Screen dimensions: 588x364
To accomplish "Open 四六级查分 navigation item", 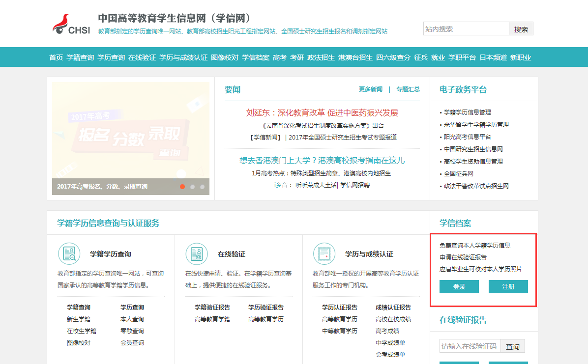I will 393,57.
